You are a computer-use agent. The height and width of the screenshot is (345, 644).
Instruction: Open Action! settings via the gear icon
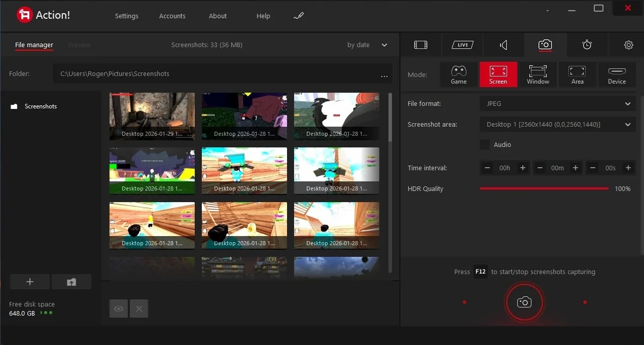(x=628, y=45)
